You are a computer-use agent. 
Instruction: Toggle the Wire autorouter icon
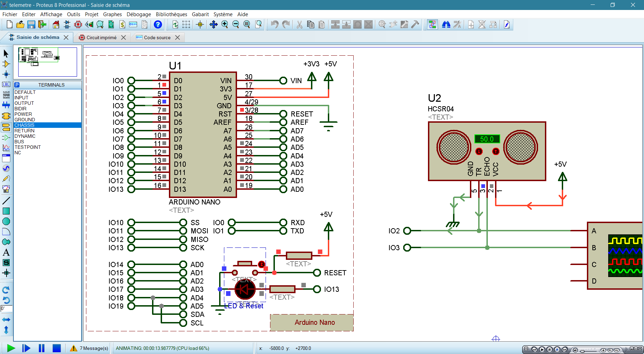tap(432, 24)
